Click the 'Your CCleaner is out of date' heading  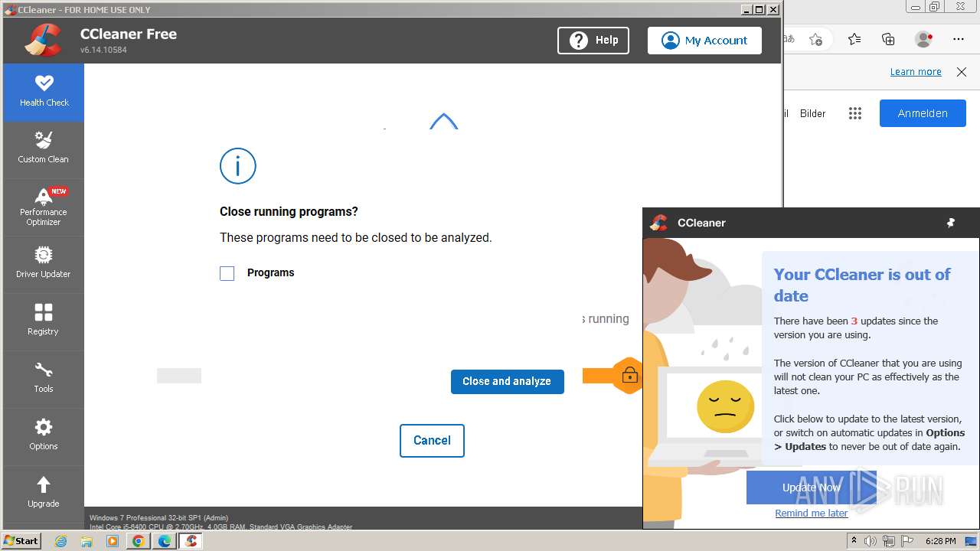click(x=862, y=285)
